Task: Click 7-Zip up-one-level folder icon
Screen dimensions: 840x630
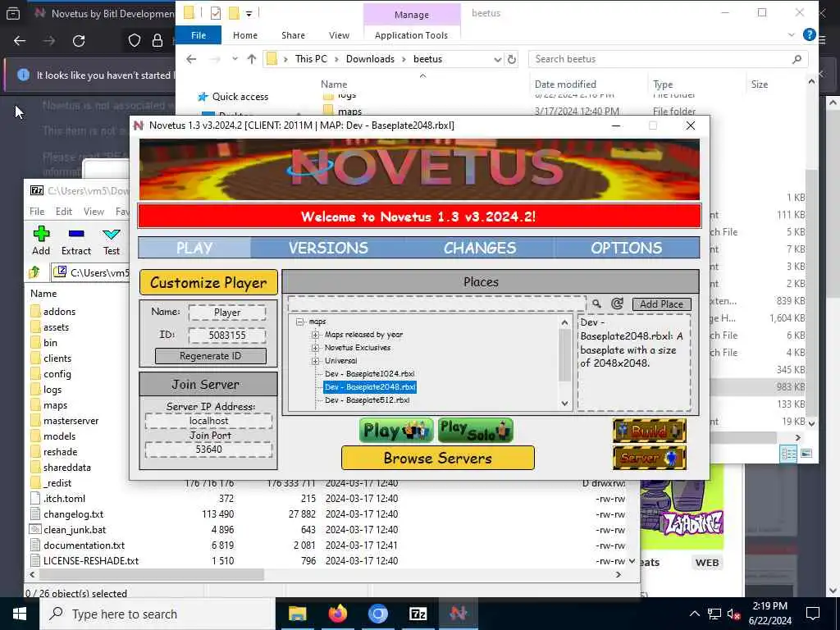Action: tap(35, 272)
